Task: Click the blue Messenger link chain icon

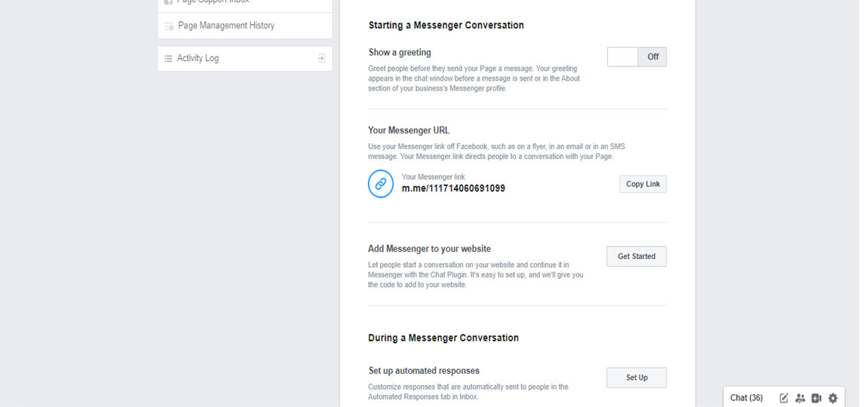Action: (381, 184)
